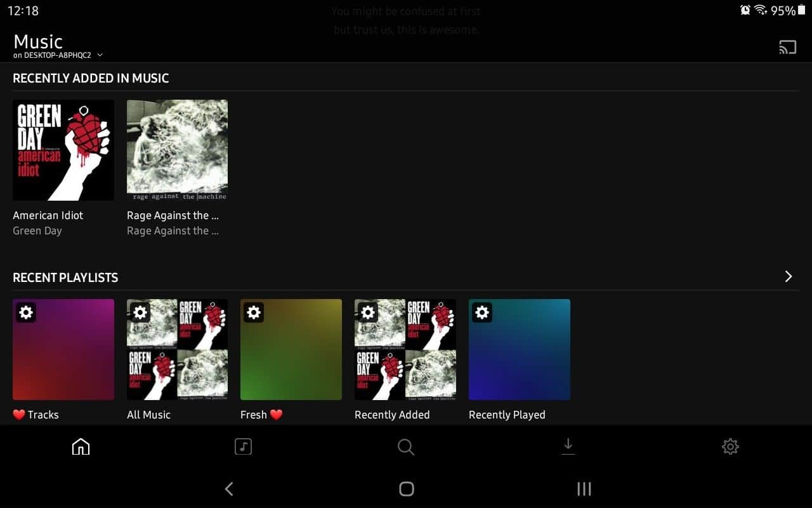Tap the Android recent apps button
812x508 pixels.
coord(584,489)
